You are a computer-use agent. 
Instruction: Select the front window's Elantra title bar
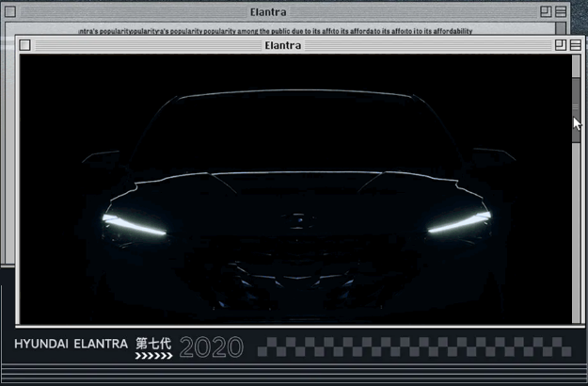click(283, 45)
